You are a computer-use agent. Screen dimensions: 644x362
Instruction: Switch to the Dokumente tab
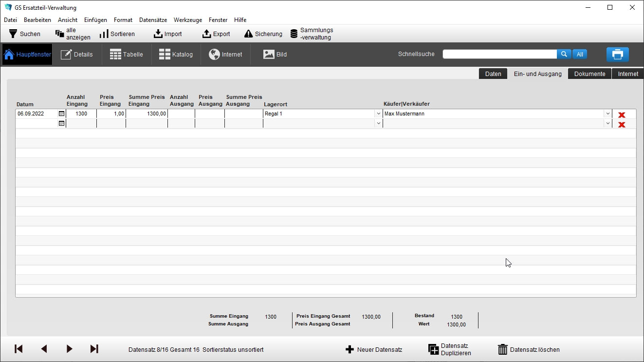point(589,74)
